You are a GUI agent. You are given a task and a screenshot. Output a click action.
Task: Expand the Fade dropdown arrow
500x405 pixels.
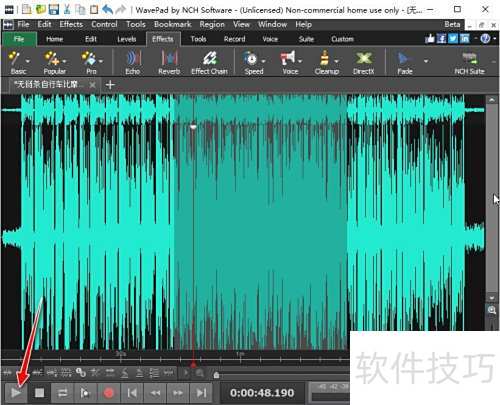pos(426,61)
